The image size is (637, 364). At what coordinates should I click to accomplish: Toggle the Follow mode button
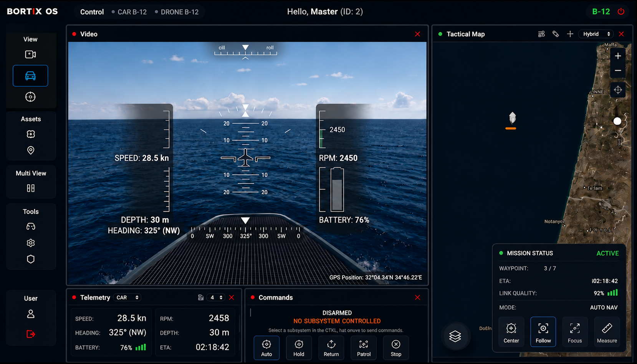pyautogui.click(x=543, y=332)
